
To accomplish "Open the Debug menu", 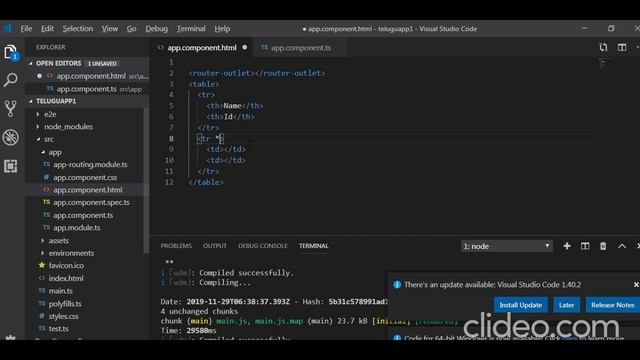I will 156,29.
